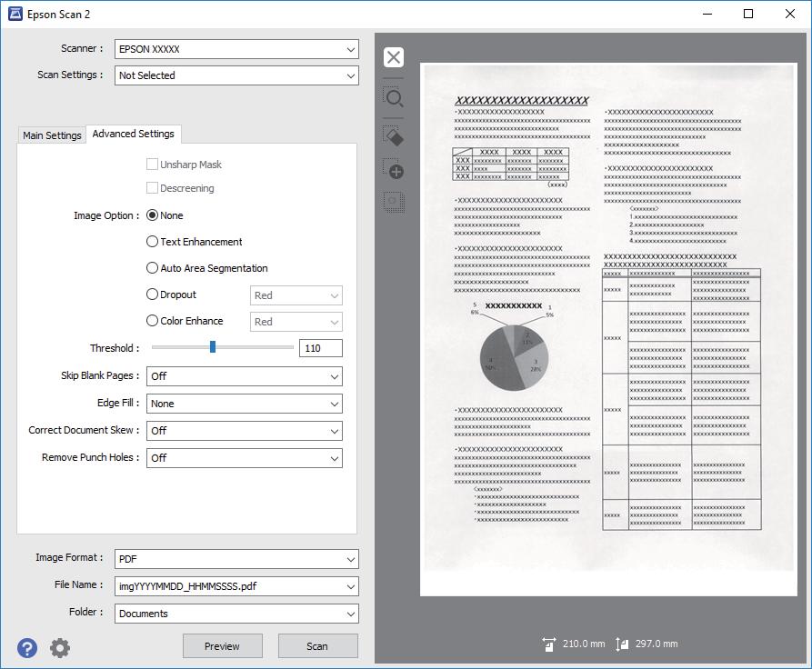Viewport: 812px width, 669px height.
Task: Open the Scanner dropdown
Action: click(236, 49)
